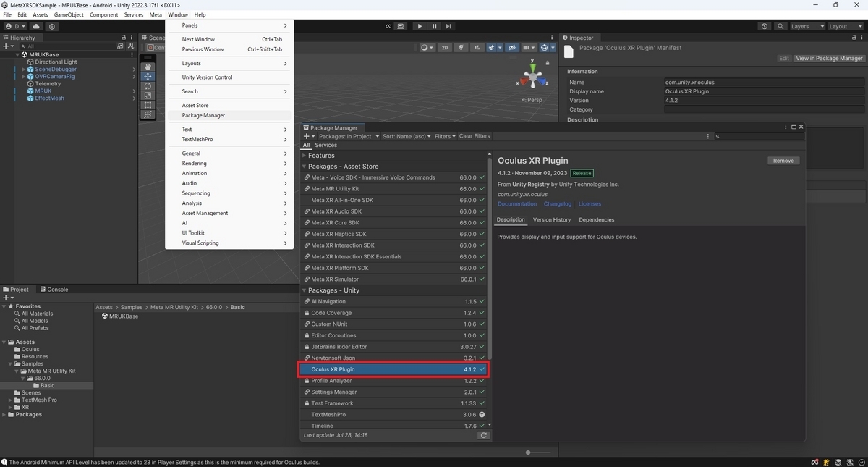Open the Layout dropdown
The image size is (868, 467).
[844, 26]
